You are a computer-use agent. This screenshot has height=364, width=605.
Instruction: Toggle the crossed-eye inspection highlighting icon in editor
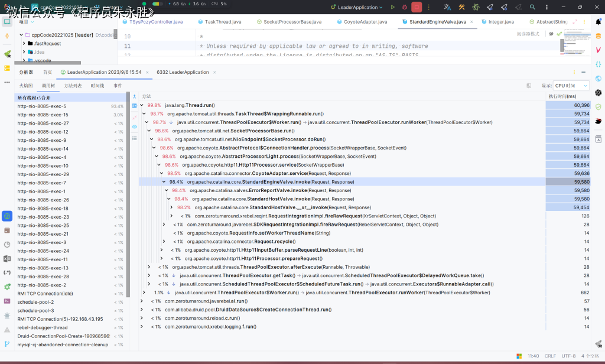tap(551, 34)
